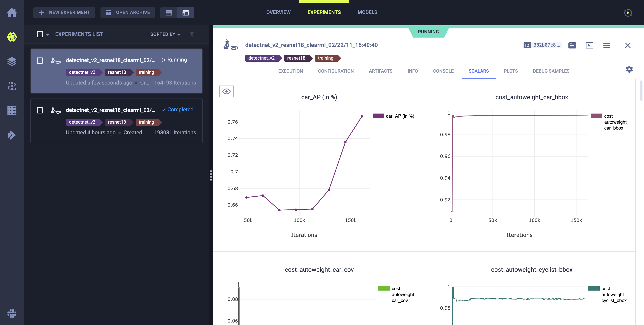Click the OPEN ARCHIVE button
The width and height of the screenshot is (644, 325).
tap(128, 12)
